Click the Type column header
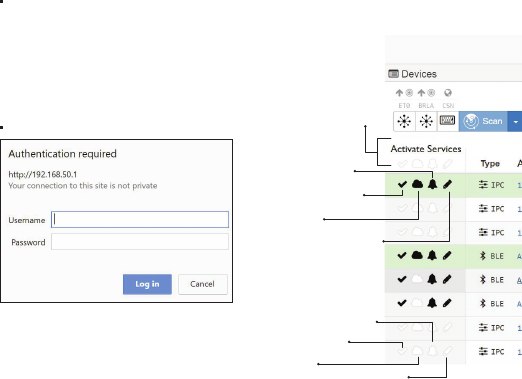 click(490, 164)
